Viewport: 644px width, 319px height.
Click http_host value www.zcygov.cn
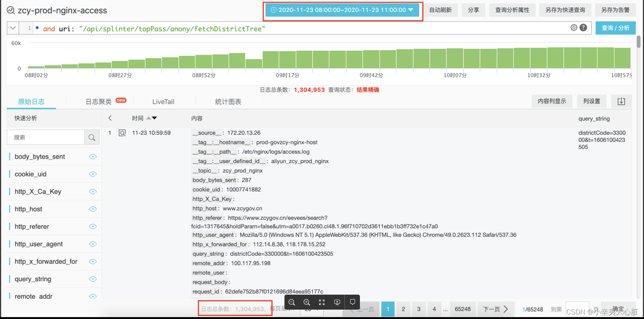click(x=242, y=208)
